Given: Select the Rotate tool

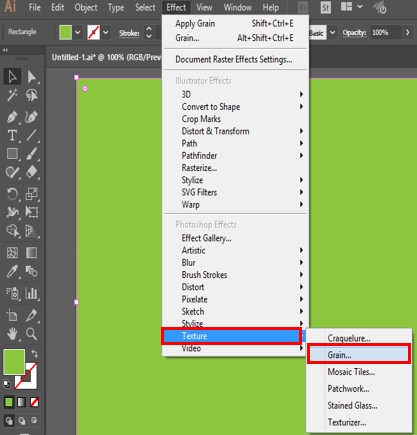Looking at the screenshot, I should pyautogui.click(x=12, y=194).
